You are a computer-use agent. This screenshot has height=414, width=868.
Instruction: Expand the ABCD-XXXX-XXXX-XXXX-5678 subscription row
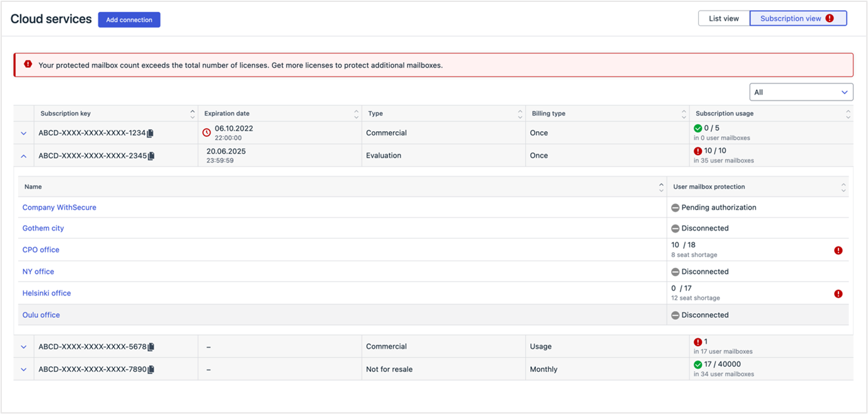click(x=24, y=347)
